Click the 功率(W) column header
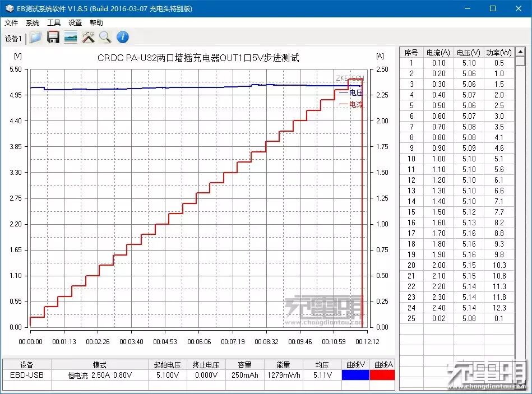The height and width of the screenshot is (394, 532). tap(499, 53)
